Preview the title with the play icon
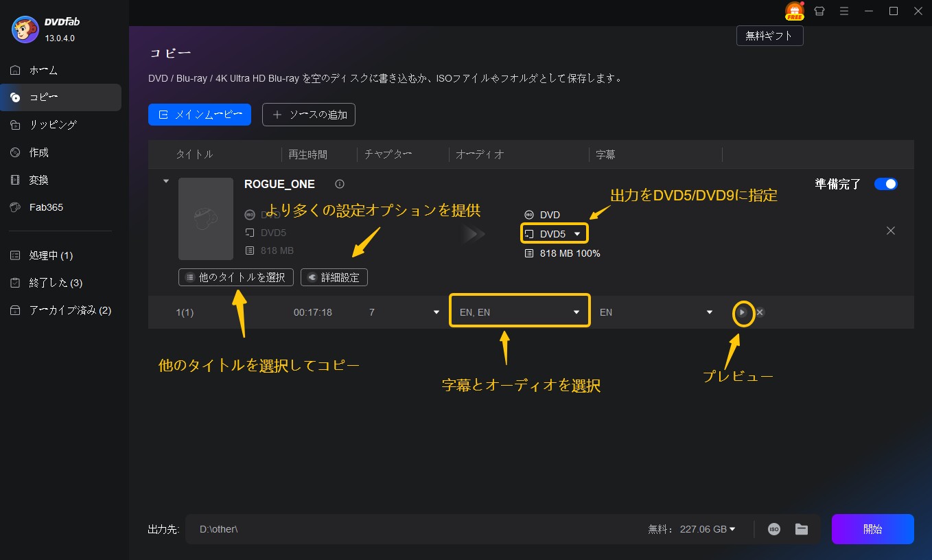The image size is (932, 560). coord(742,312)
